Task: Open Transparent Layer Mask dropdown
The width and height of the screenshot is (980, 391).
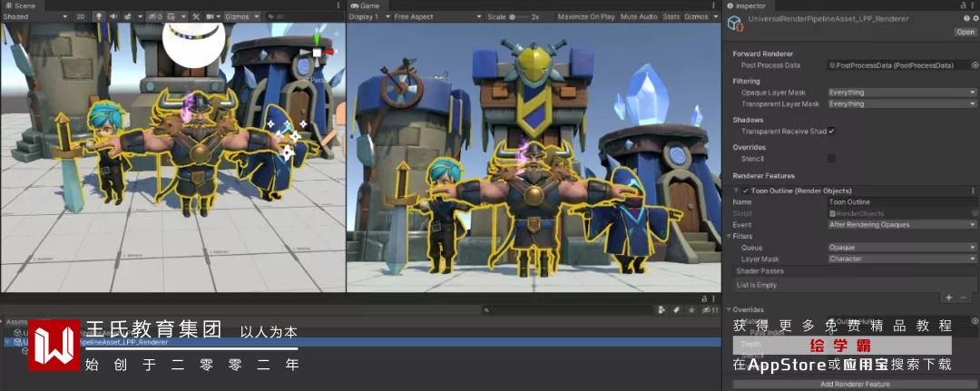Action: 902,103
